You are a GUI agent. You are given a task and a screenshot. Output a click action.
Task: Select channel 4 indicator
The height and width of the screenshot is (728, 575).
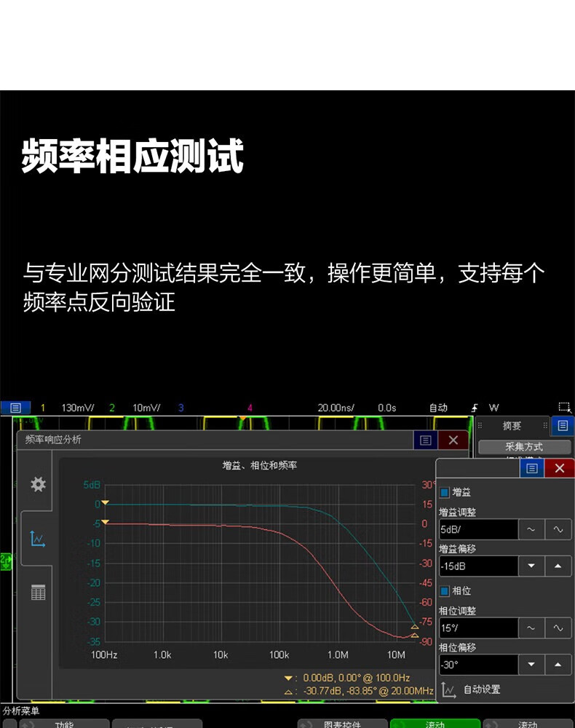pos(250,408)
